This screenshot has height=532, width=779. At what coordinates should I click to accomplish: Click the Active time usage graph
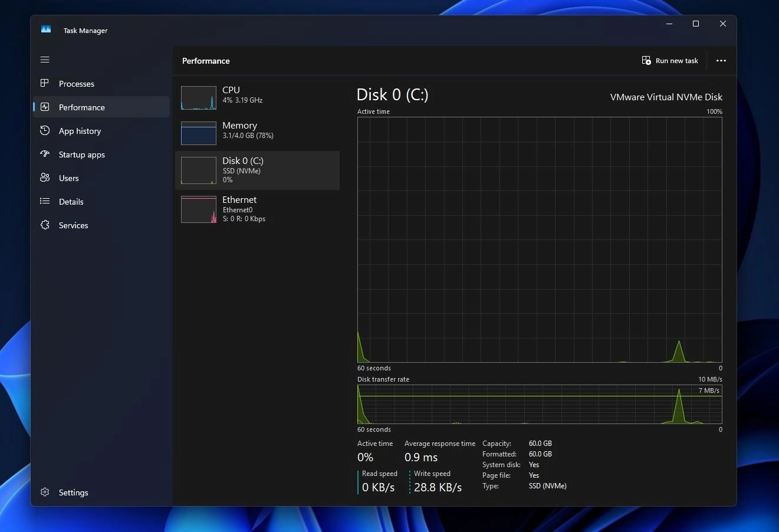pos(539,239)
